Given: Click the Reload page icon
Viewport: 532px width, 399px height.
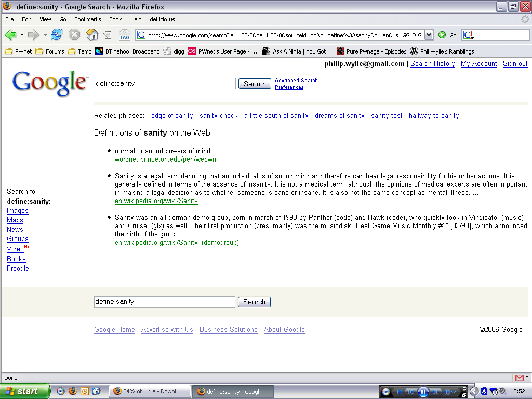Looking at the screenshot, I should (57, 35).
